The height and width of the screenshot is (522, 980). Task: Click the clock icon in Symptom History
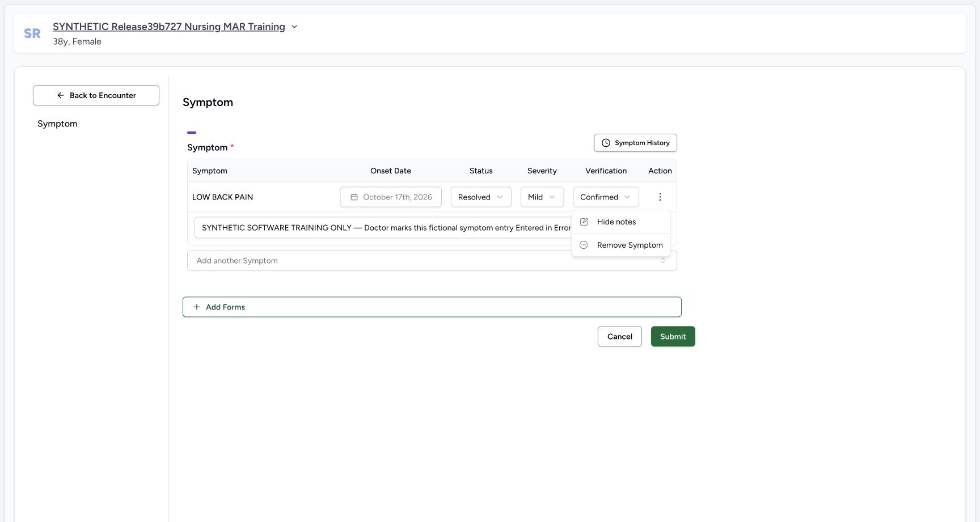click(x=606, y=143)
